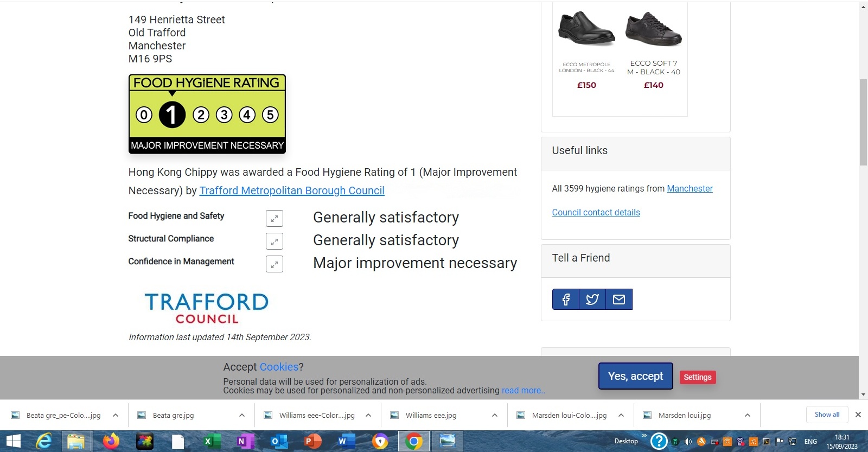Open options for Marsden loui.jpg download

pyautogui.click(x=748, y=415)
